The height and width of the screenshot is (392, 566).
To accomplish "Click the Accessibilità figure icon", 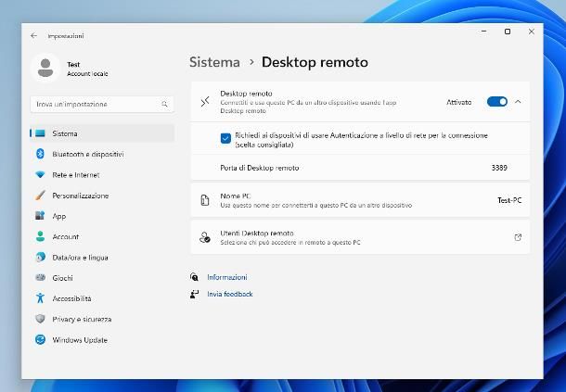I will [40, 298].
